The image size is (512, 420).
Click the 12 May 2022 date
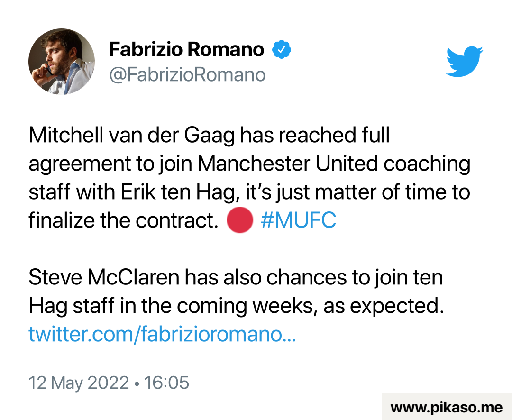pos(79,383)
